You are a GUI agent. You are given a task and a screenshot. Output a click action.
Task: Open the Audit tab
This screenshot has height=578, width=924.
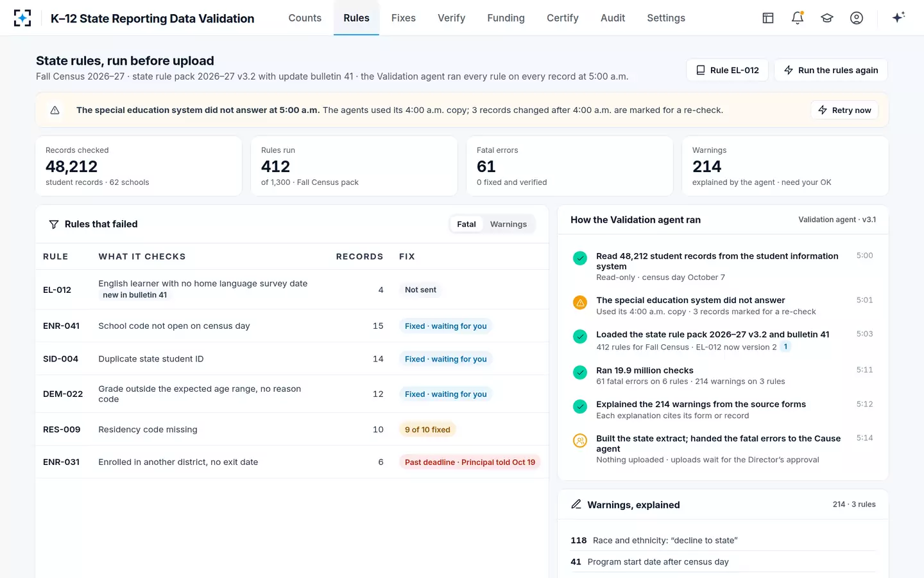(613, 18)
